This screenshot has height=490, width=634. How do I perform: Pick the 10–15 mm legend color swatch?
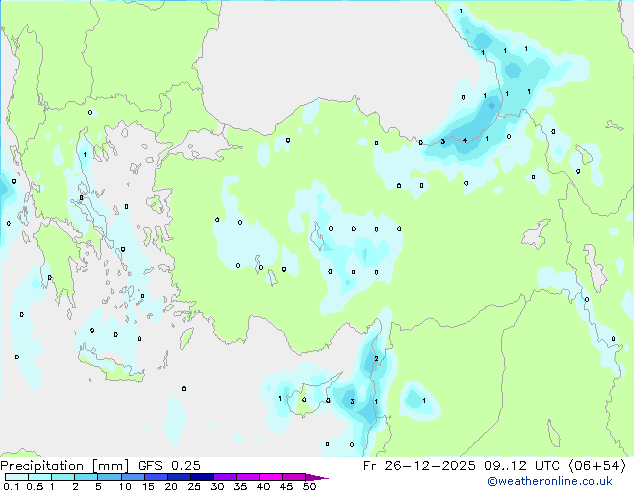pyautogui.click(x=132, y=477)
